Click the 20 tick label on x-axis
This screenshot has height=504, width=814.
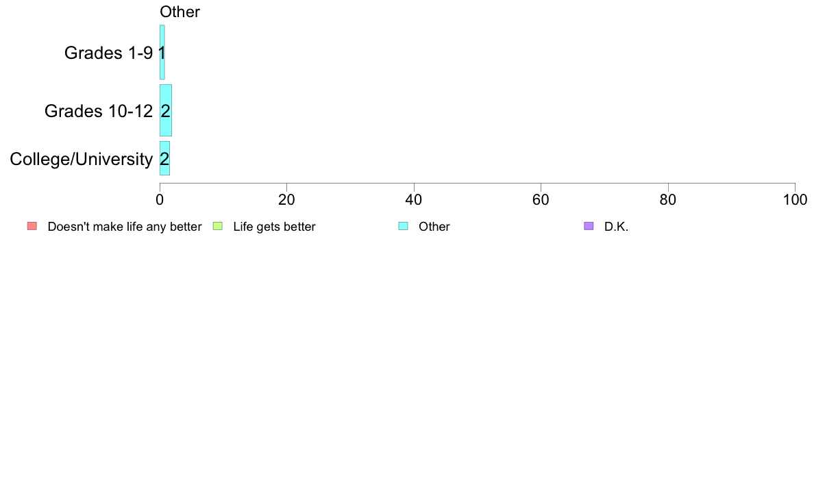click(286, 200)
